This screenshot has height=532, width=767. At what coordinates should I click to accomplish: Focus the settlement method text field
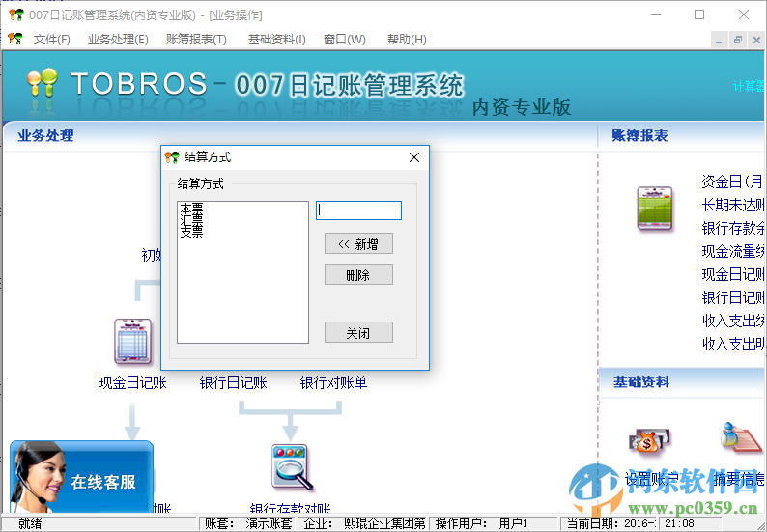pos(358,210)
